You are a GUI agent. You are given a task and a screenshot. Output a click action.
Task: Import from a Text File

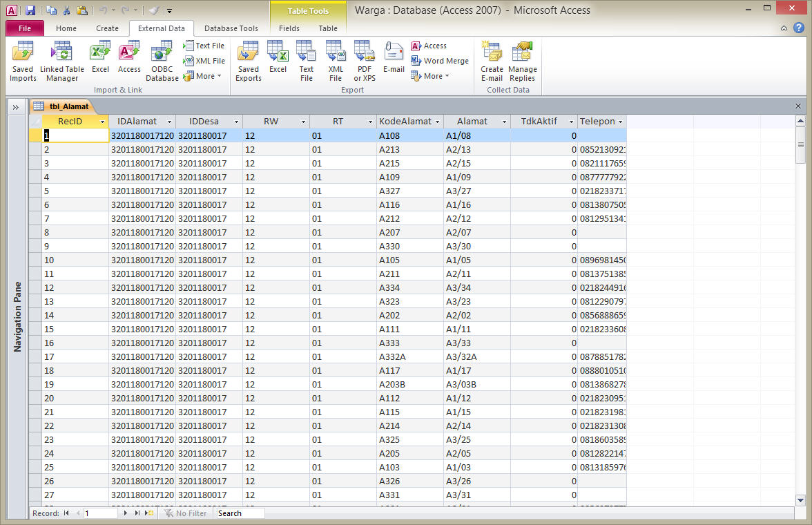204,46
